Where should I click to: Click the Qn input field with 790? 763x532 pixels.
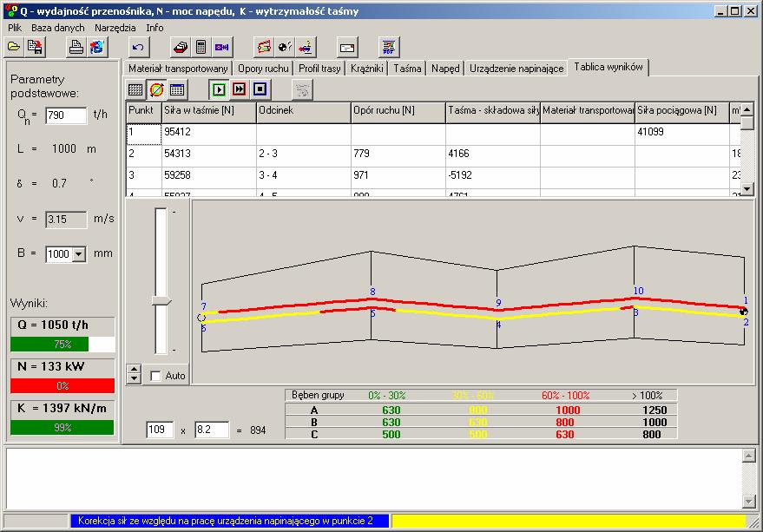(x=66, y=115)
